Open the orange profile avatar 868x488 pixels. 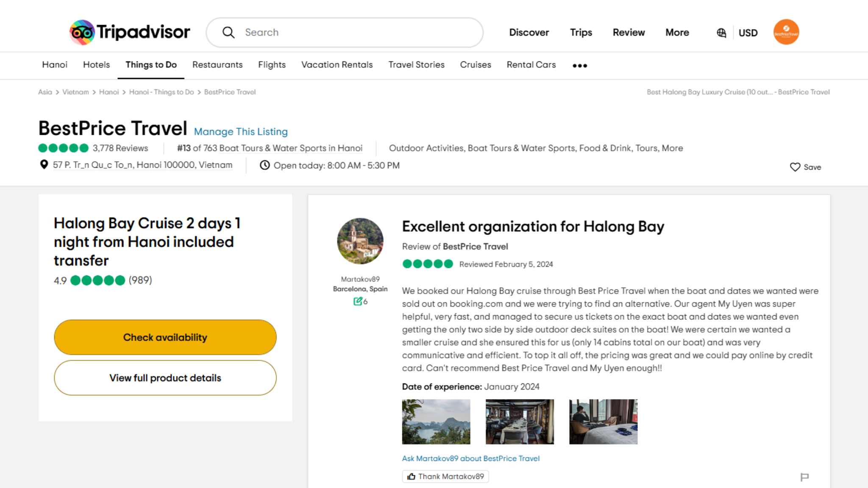tap(786, 32)
